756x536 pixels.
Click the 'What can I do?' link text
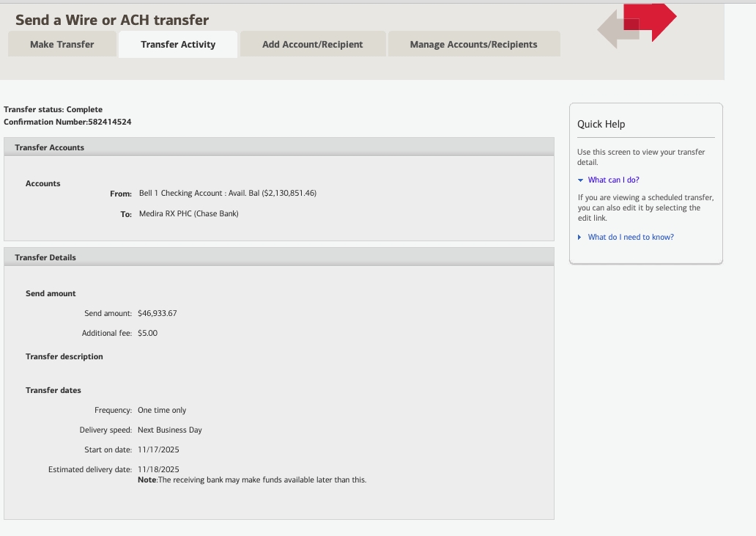click(613, 180)
